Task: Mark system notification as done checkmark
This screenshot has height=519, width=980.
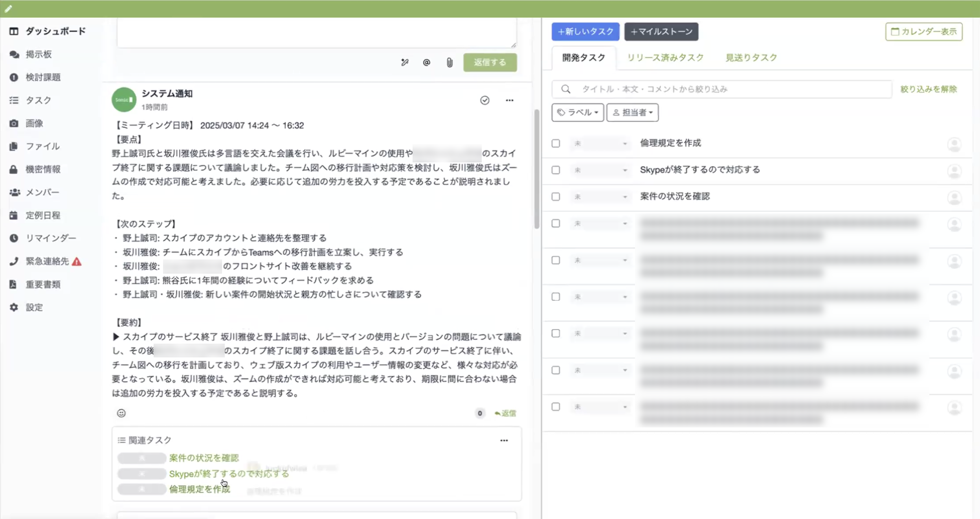Action: [x=484, y=100]
